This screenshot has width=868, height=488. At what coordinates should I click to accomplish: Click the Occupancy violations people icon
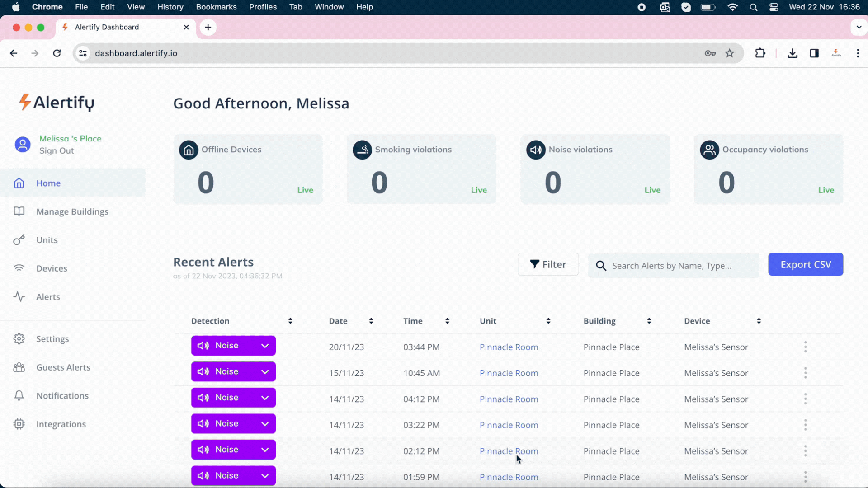709,150
